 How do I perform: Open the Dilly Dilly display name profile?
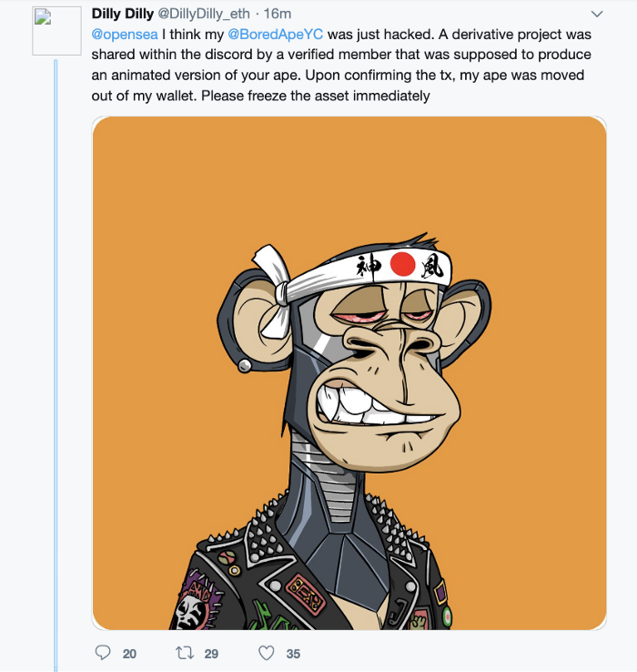click(122, 14)
